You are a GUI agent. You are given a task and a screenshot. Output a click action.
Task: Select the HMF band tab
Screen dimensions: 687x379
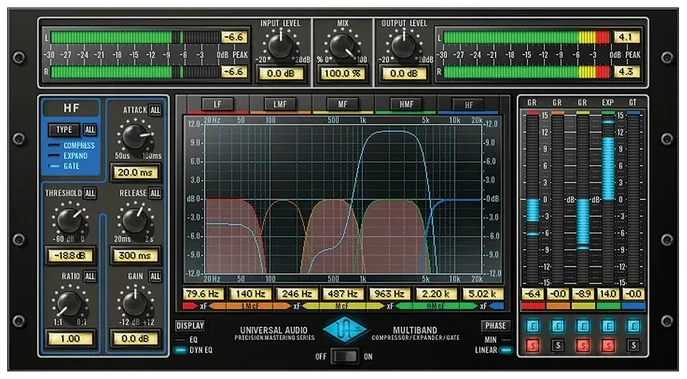coord(406,104)
